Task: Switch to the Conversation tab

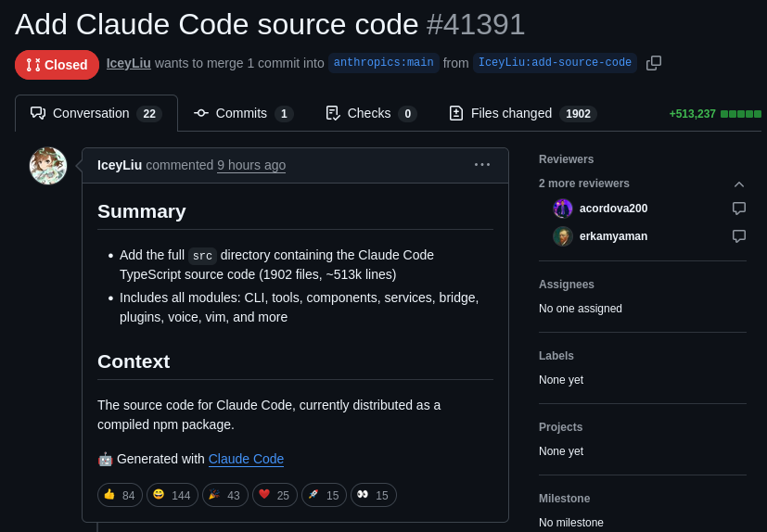Action: 96,113
